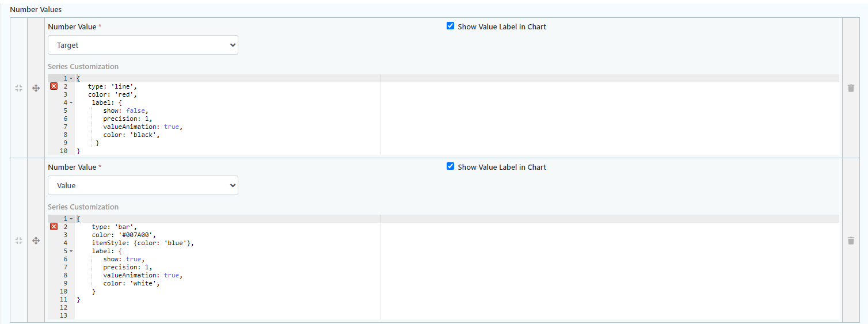
Task: Click error marker in Value code editor
Action: (x=54, y=227)
